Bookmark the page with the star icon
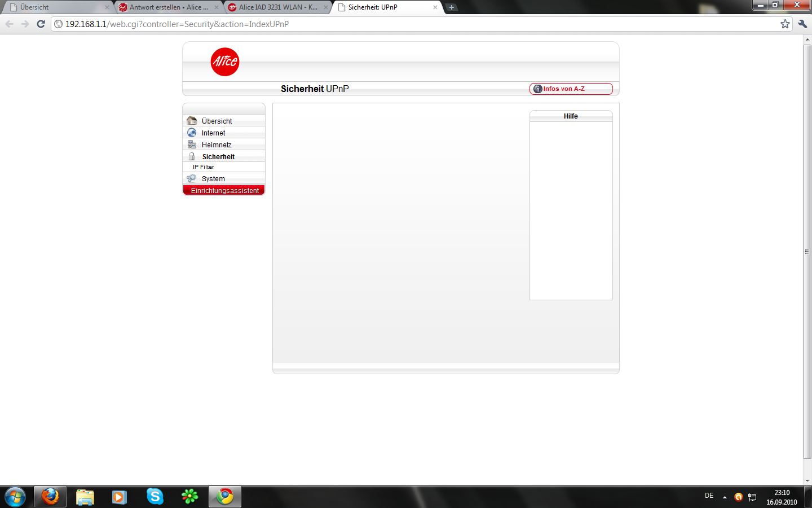The image size is (812, 508). [785, 24]
